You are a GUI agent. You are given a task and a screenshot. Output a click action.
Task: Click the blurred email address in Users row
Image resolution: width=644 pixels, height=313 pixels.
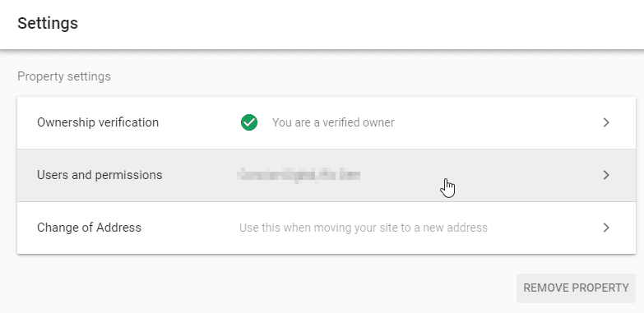[299, 175]
